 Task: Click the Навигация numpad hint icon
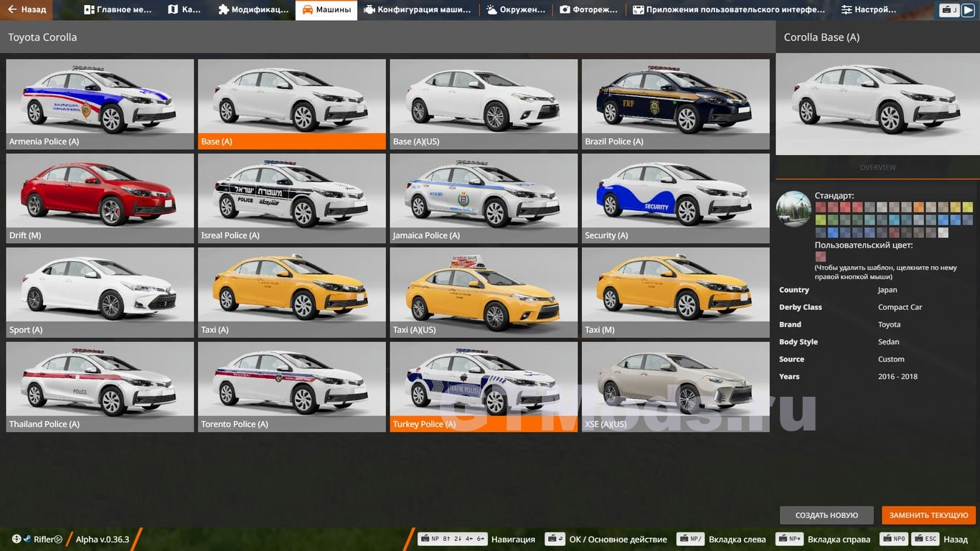pos(453,539)
